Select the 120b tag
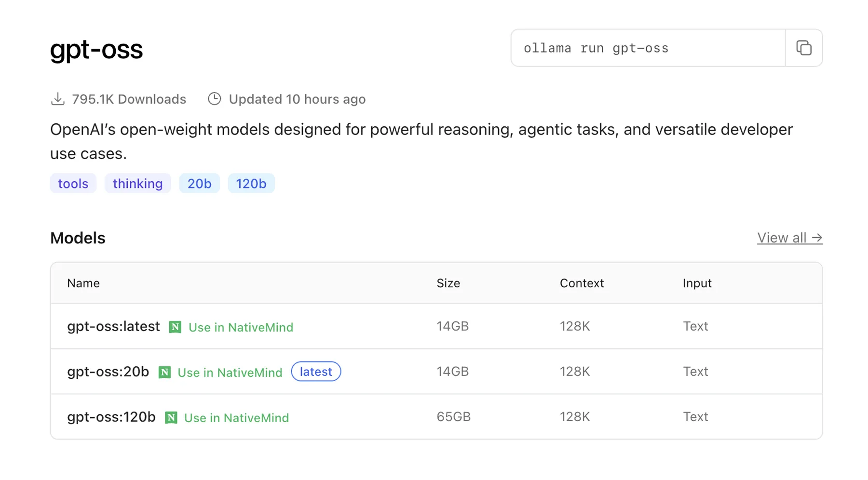This screenshot has height=480, width=868. (251, 184)
